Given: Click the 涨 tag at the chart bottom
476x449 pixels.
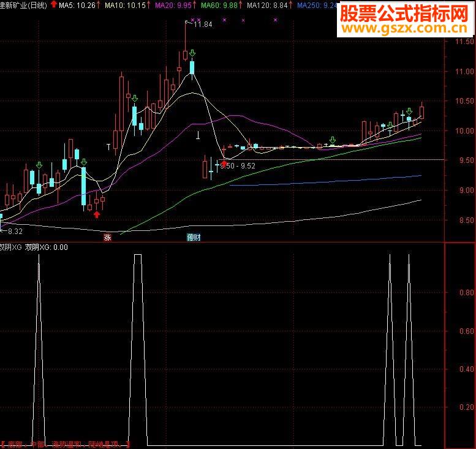Looking at the screenshot, I should (x=107, y=238).
